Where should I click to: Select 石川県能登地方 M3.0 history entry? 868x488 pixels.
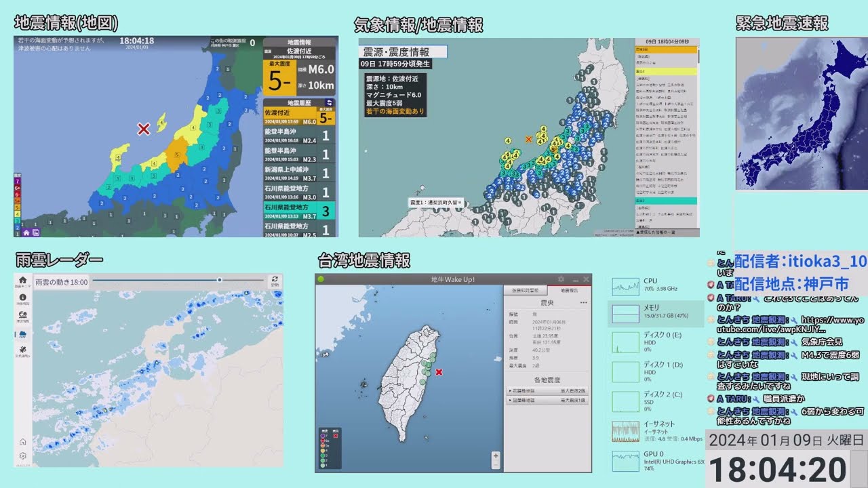300,192
